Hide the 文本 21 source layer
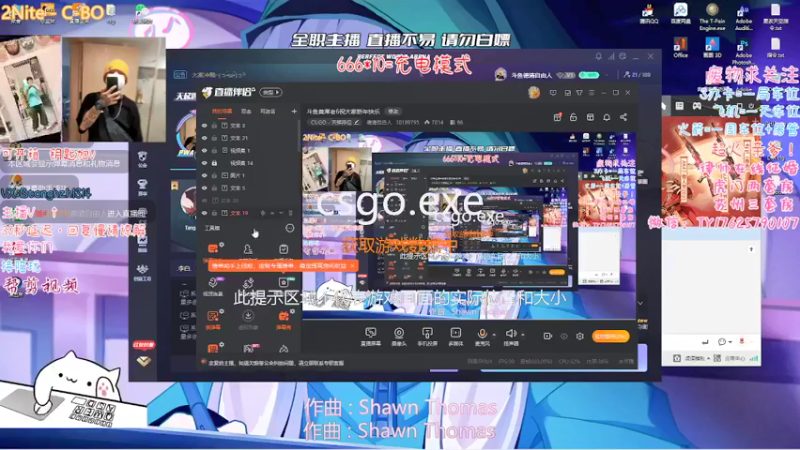This screenshot has height=450, width=800. [205, 138]
